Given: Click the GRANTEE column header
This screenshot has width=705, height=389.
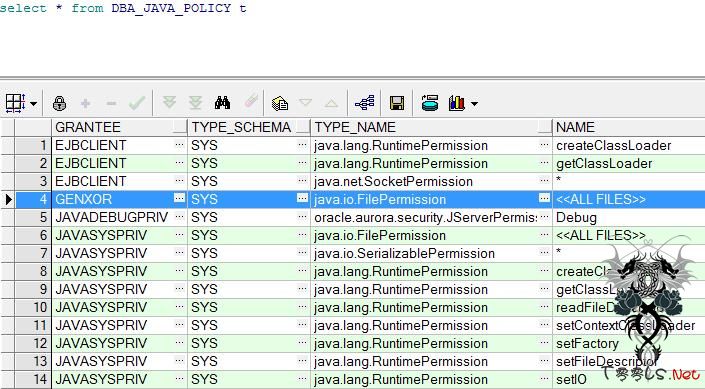Looking at the screenshot, I should [119, 127].
